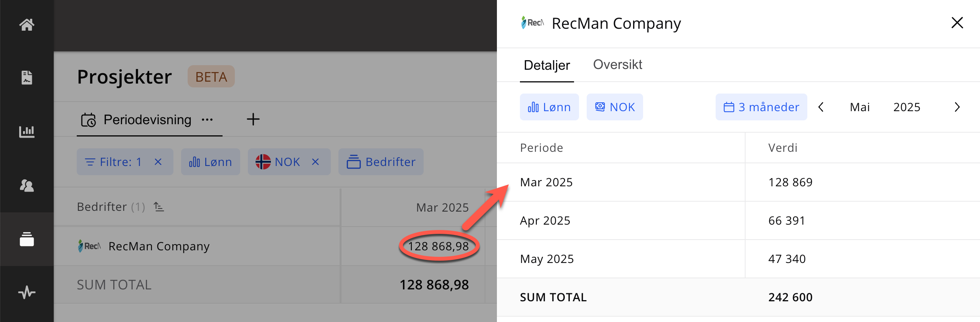Sort by the Bedrifter column sort icon
The image size is (980, 322).
coord(159,207)
